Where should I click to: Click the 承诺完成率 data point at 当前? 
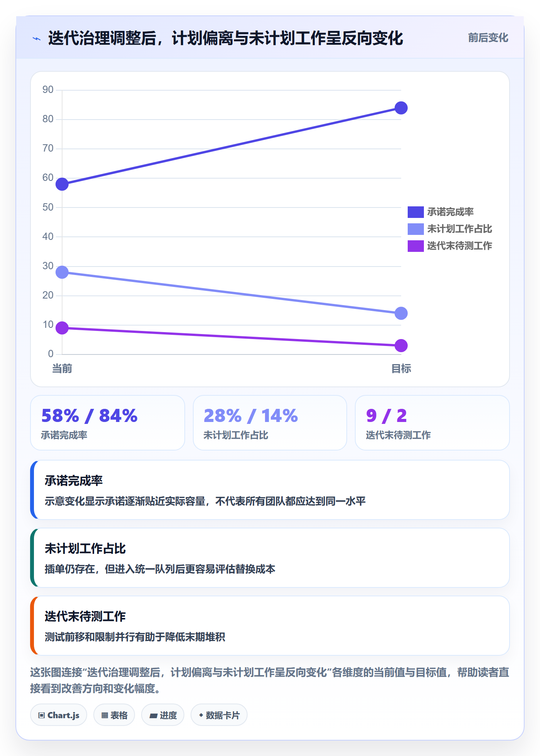coord(62,184)
